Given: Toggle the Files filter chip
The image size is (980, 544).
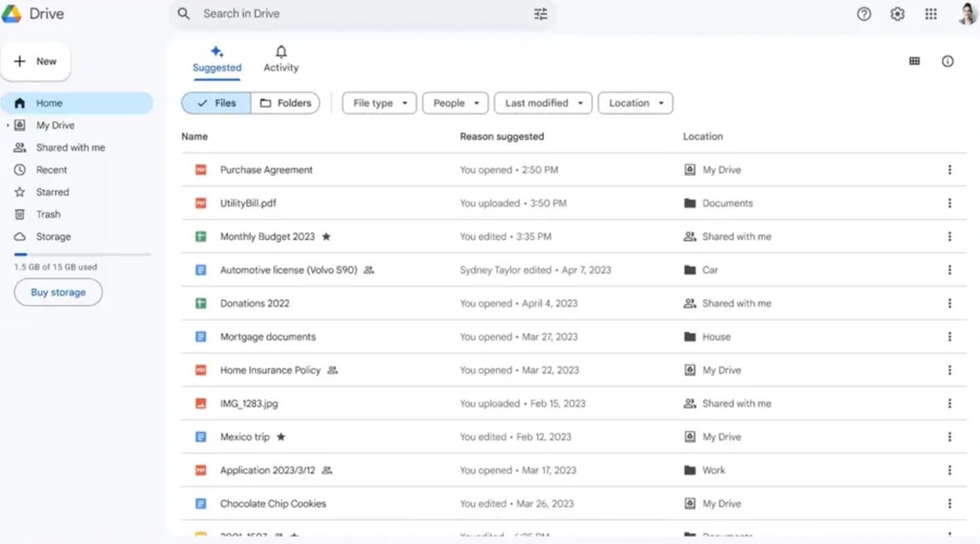Looking at the screenshot, I should (216, 103).
